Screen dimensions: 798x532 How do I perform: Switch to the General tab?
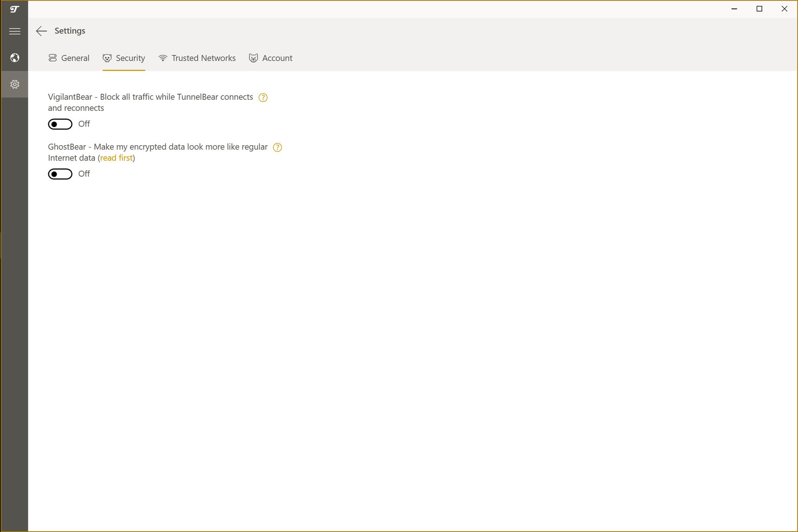(x=69, y=58)
